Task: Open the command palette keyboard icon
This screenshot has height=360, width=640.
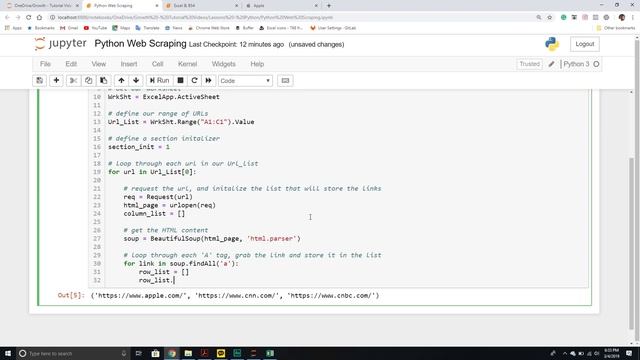Action: click(x=285, y=80)
